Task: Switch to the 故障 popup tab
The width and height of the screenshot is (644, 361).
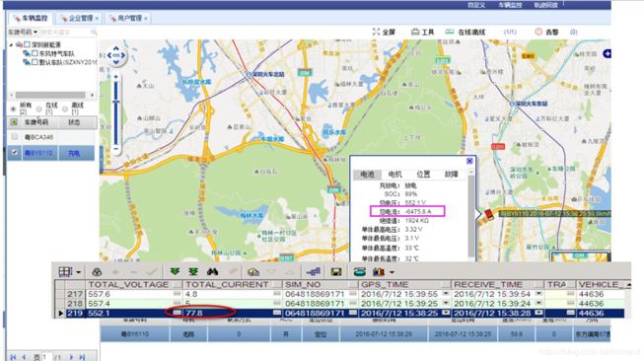Action: click(x=451, y=175)
